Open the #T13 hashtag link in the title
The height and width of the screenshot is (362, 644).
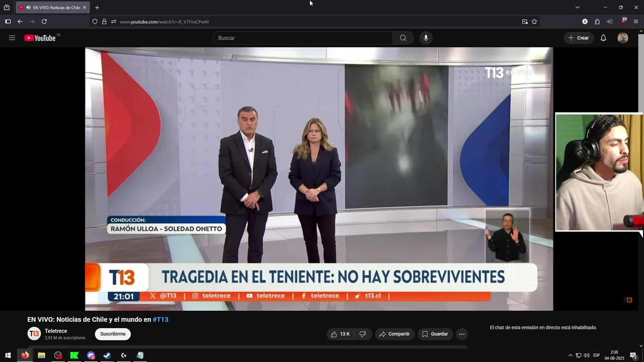click(160, 320)
